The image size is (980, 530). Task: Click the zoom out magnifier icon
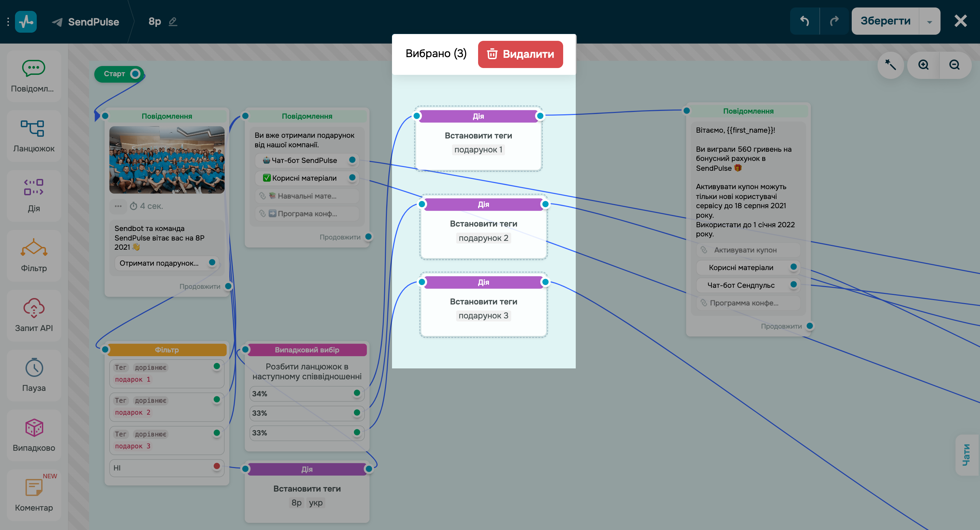pyautogui.click(x=954, y=65)
